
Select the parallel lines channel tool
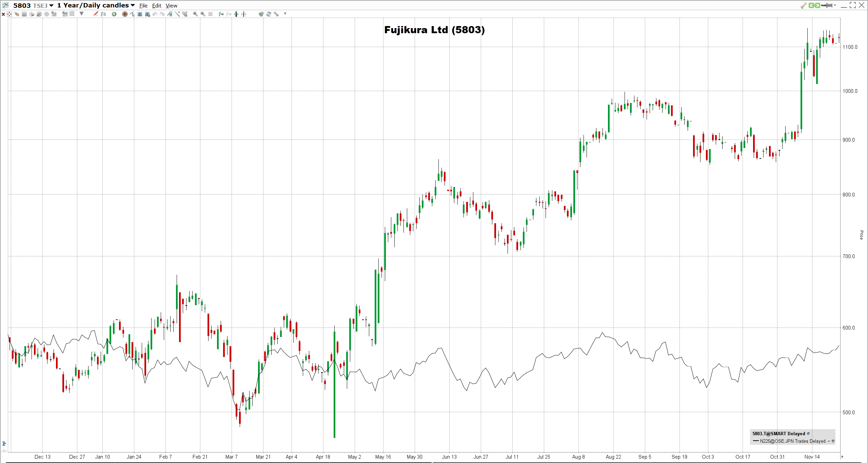click(x=185, y=14)
